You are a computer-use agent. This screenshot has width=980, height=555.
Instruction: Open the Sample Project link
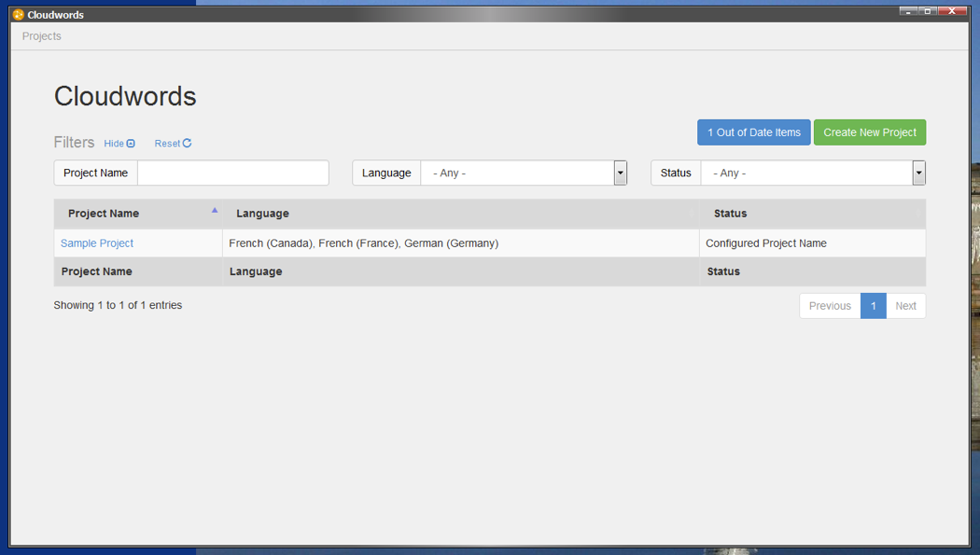(x=97, y=243)
